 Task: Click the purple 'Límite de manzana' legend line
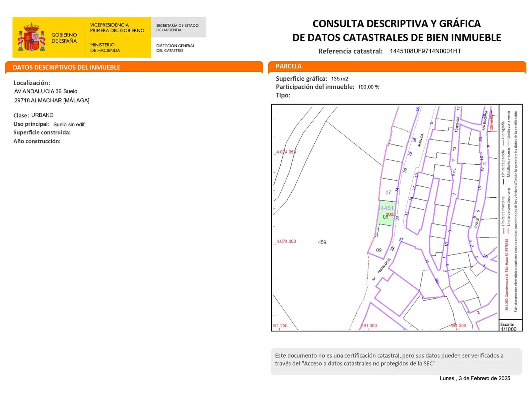tap(504, 231)
